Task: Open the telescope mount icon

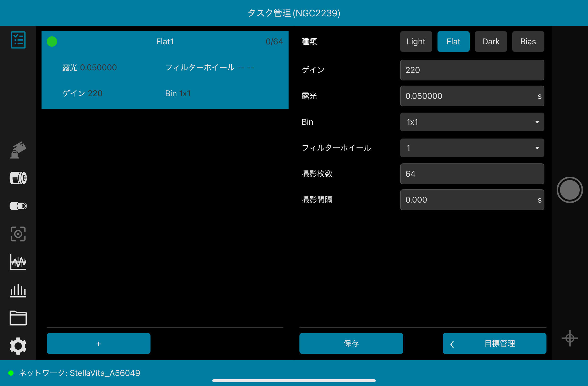Action: pyautogui.click(x=18, y=150)
